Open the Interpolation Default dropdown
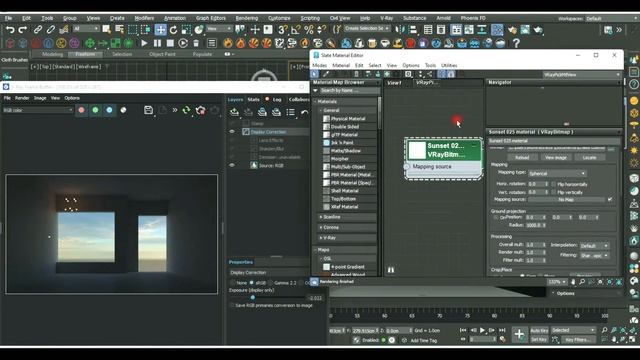The image size is (640, 360). [x=594, y=246]
